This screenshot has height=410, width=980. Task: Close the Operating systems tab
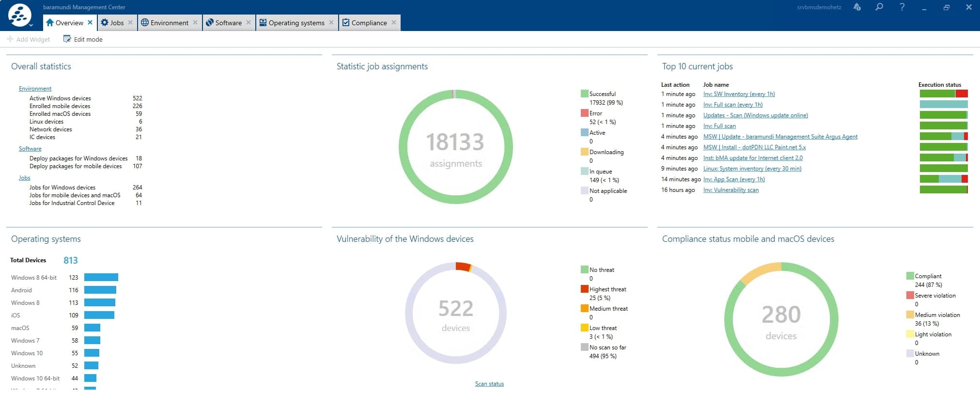(x=331, y=22)
